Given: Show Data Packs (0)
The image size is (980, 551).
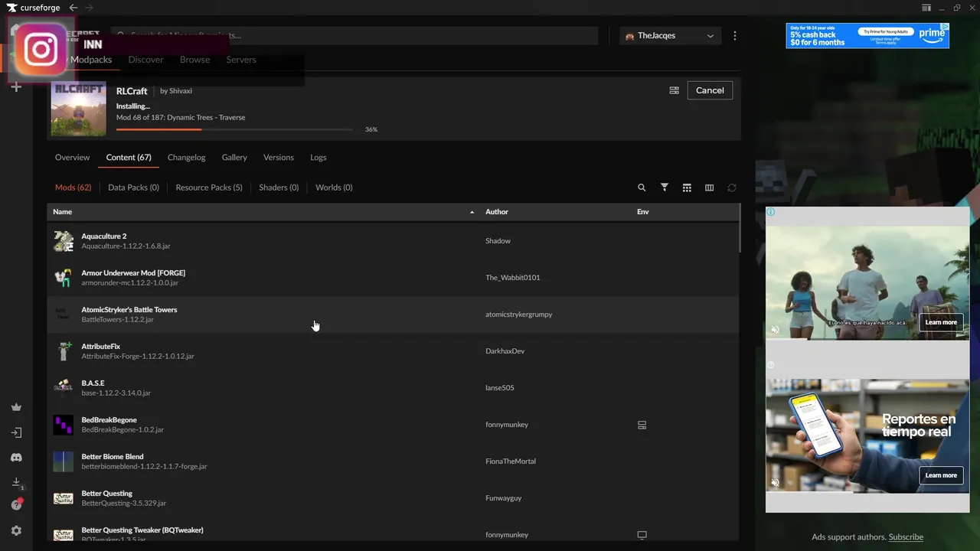Looking at the screenshot, I should click(133, 187).
